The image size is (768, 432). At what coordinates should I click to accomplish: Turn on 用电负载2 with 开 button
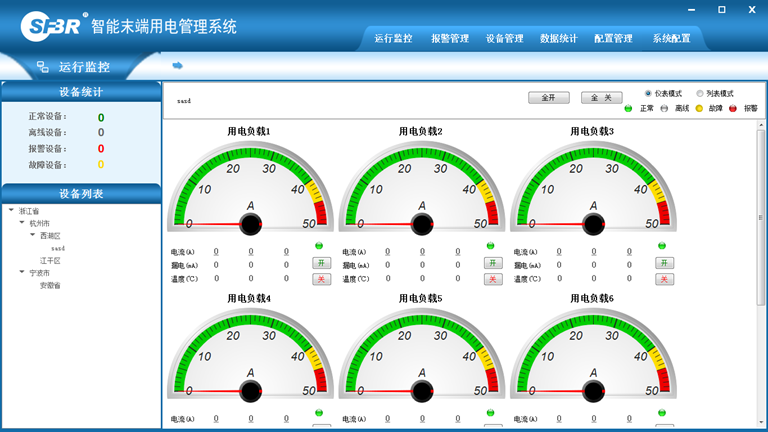click(492, 263)
